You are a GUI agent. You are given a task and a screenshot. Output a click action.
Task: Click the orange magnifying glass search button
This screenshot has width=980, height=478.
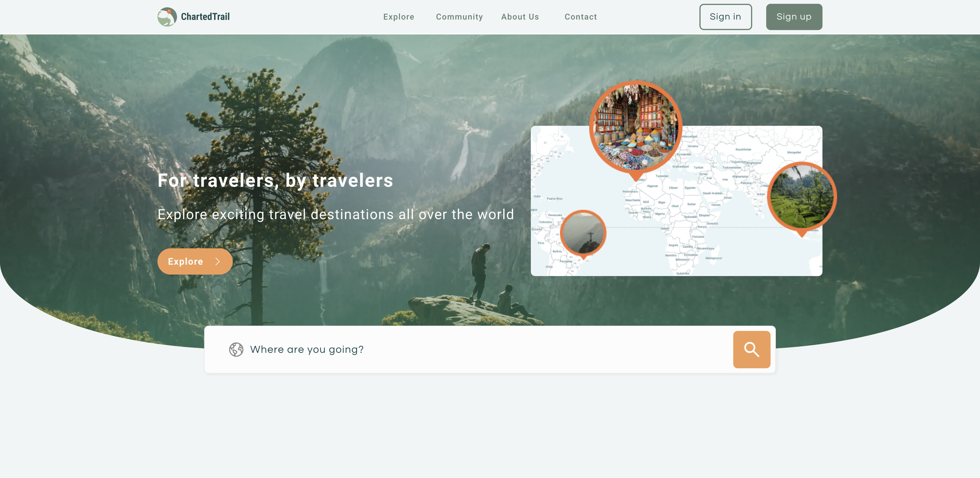point(751,349)
